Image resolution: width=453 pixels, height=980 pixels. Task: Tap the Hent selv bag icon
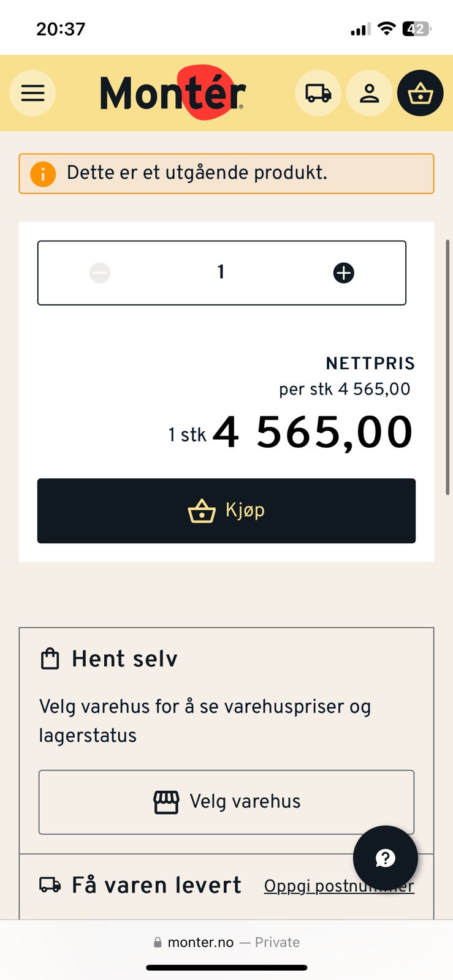pyautogui.click(x=50, y=659)
